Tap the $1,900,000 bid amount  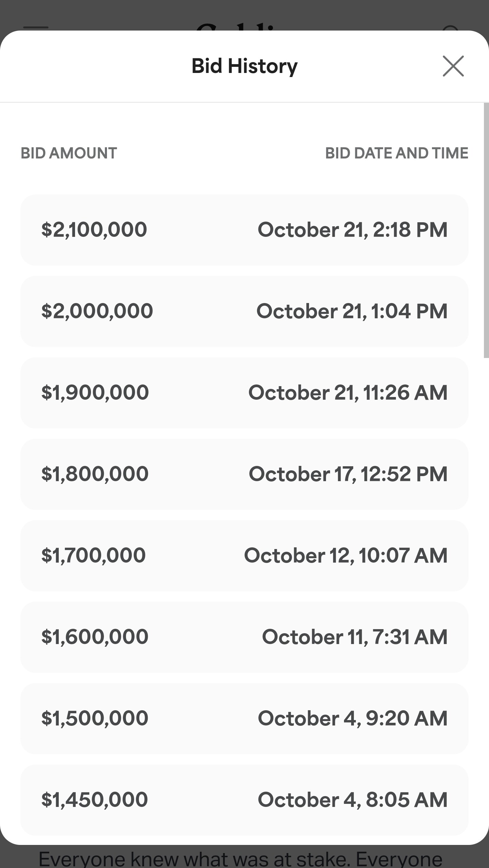point(95,393)
